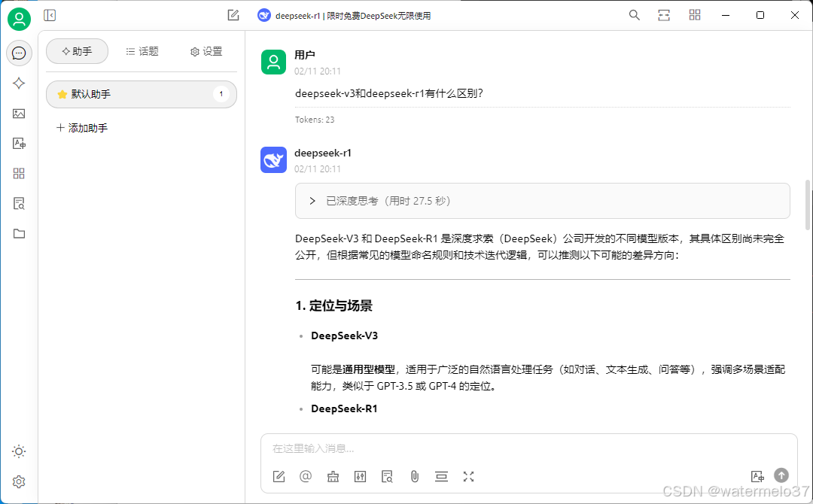813x504 pixels.
Task: Expand the input box with the arrows icon
Action: (469, 477)
